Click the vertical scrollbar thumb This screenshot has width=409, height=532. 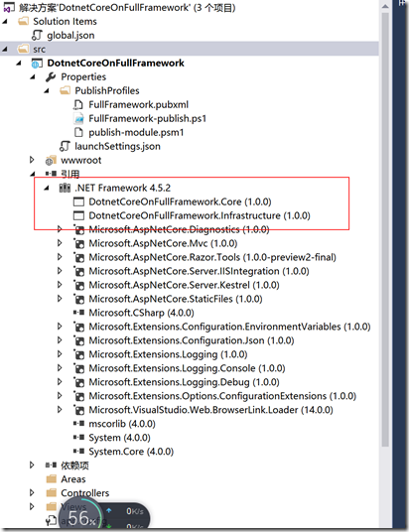[385, 229]
